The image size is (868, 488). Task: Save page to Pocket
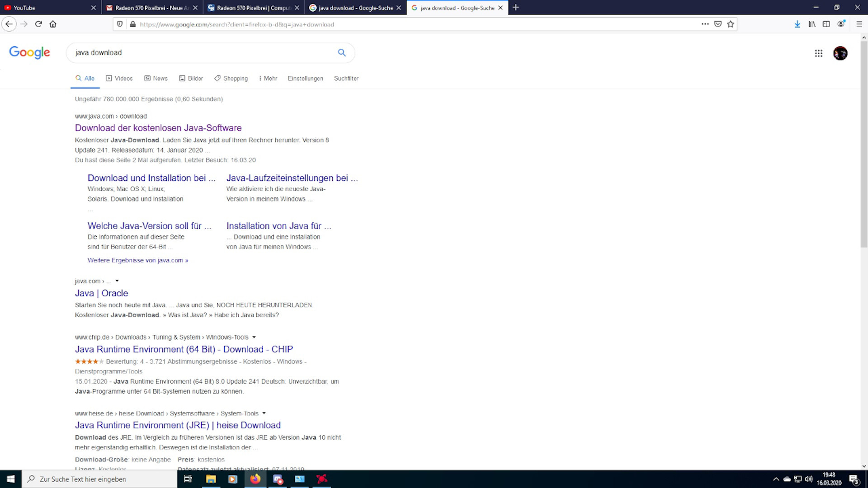pyautogui.click(x=718, y=24)
